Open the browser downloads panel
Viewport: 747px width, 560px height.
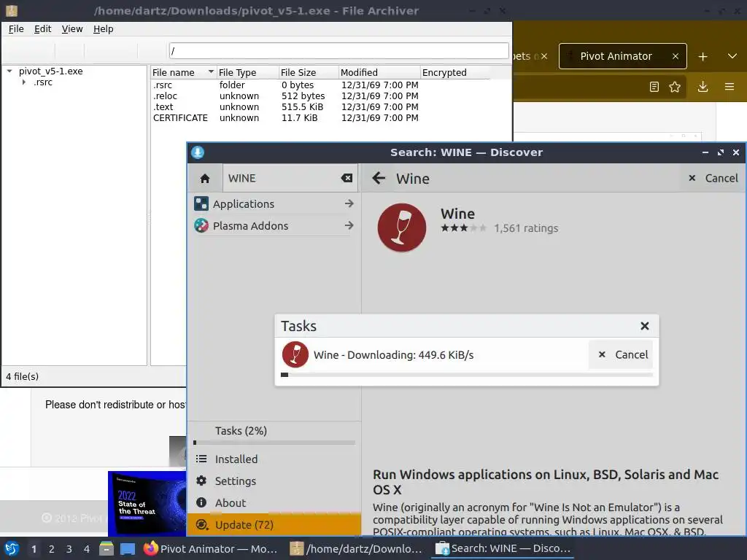tap(703, 87)
